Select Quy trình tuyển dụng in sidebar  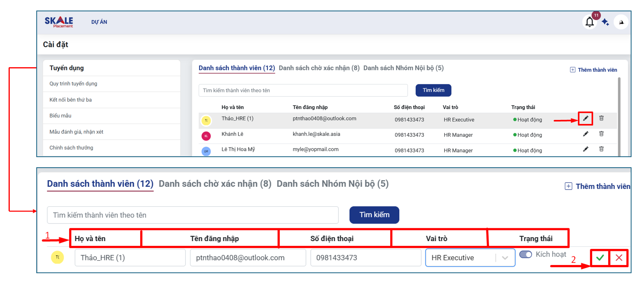pyautogui.click(x=73, y=84)
